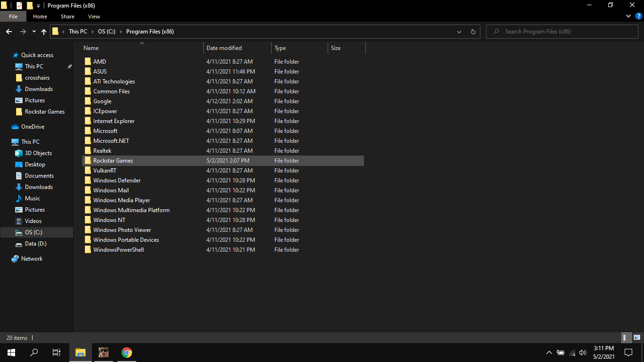Show hidden icons in the system tray

[549, 352]
